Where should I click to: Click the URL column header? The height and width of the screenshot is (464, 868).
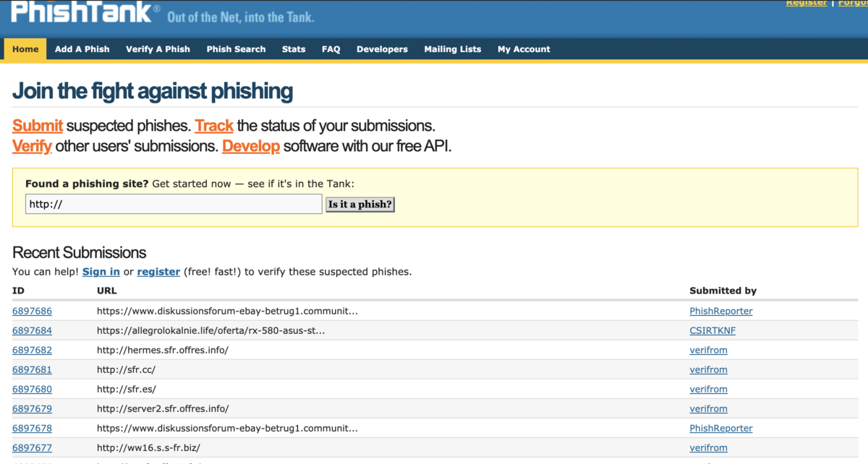106,291
